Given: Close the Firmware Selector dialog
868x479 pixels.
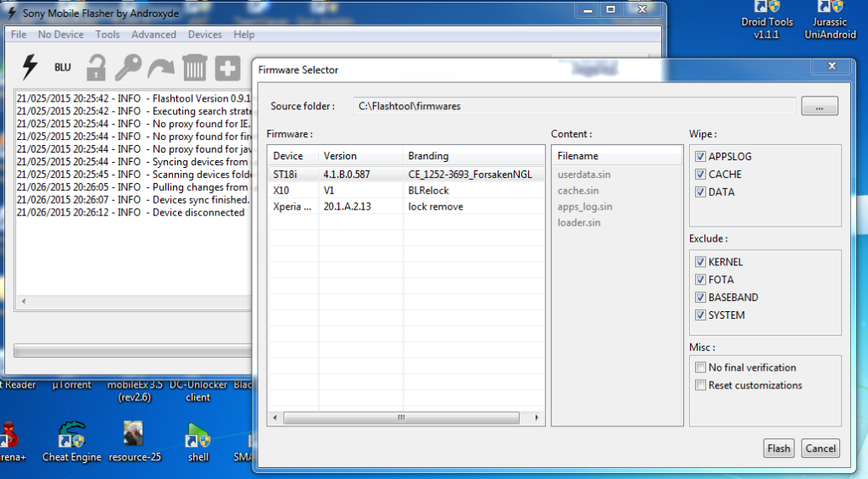Looking at the screenshot, I should point(832,66).
